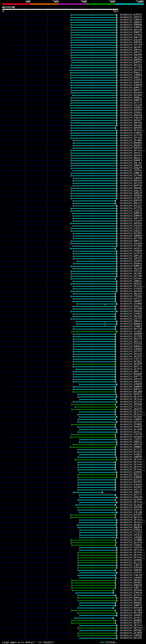The width and height of the screenshot is (146, 644).
Task: Click UniRef100_B9P570 hit name
Action: coord(131,62)
